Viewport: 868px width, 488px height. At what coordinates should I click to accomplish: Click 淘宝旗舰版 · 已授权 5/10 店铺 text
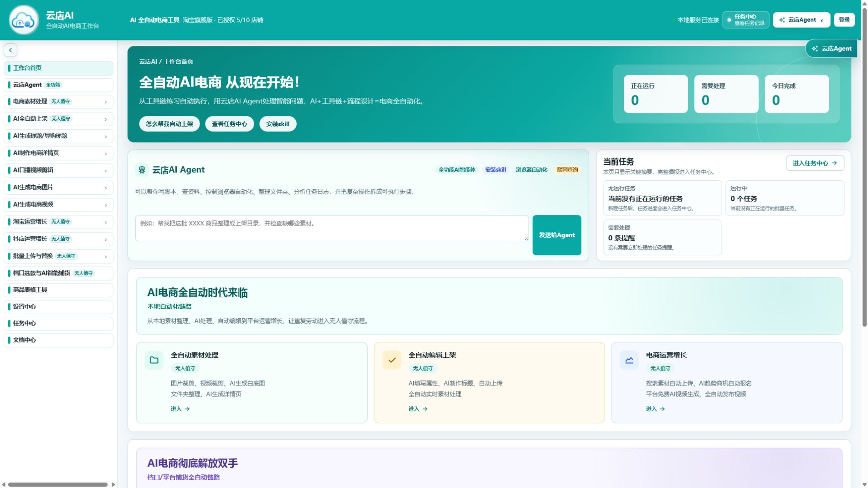(x=223, y=20)
